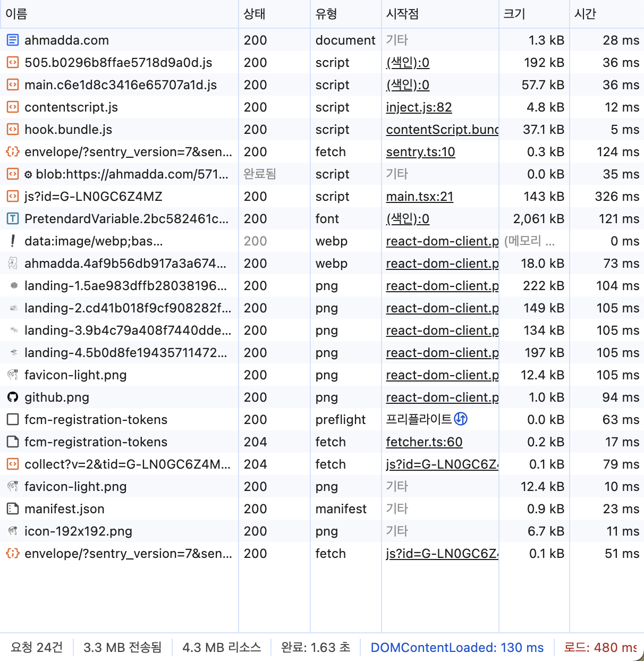The image size is (644, 661).
Task: Open the js?id=G-LN0GC6Z link in collect row
Action: (442, 464)
